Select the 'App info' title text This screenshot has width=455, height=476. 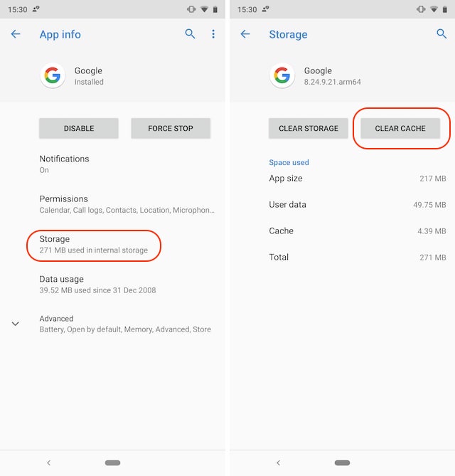coord(60,34)
